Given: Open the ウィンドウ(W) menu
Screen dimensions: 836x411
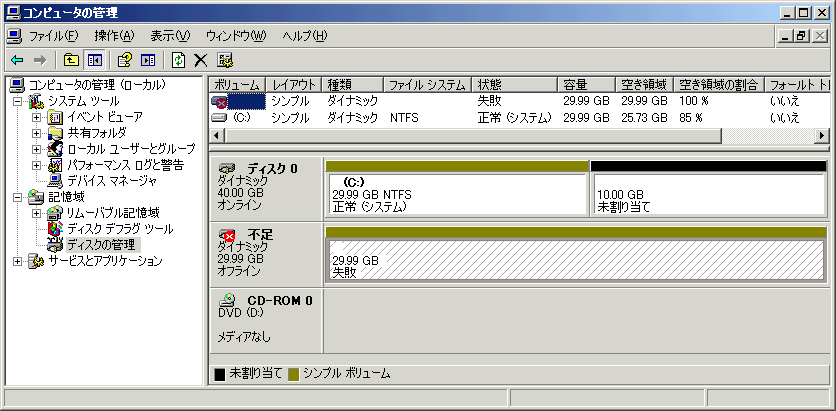Looking at the screenshot, I should click(236, 36).
